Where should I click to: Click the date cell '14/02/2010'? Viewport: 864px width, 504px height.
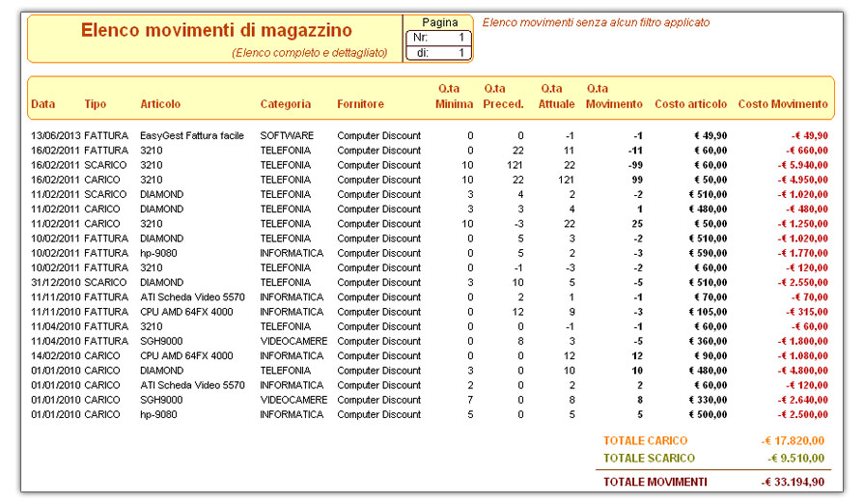click(x=56, y=356)
